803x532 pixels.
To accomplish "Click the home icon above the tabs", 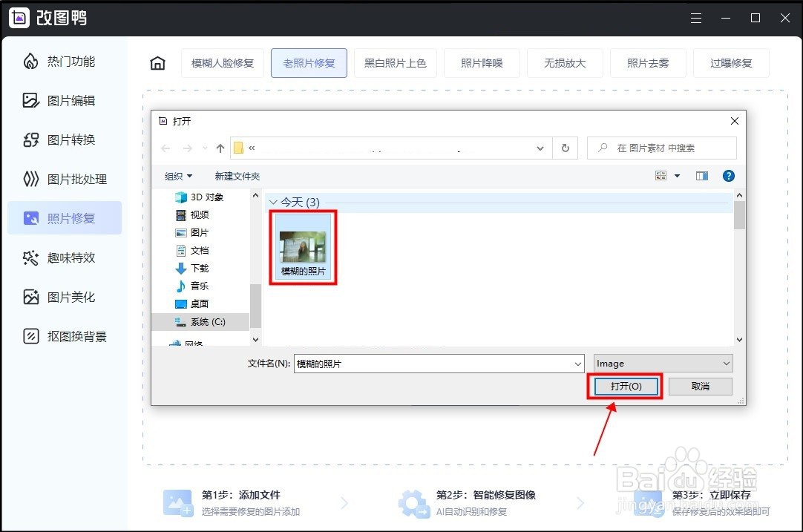I will (x=157, y=63).
